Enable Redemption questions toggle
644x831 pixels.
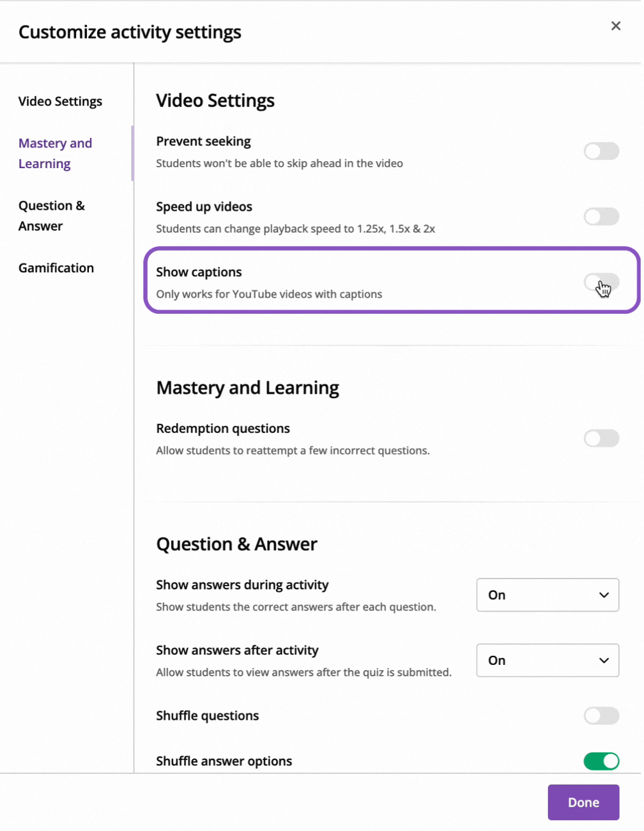point(601,439)
